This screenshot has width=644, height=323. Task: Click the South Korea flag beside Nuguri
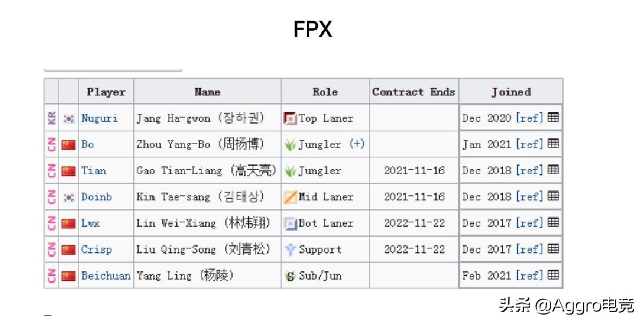coord(69,118)
